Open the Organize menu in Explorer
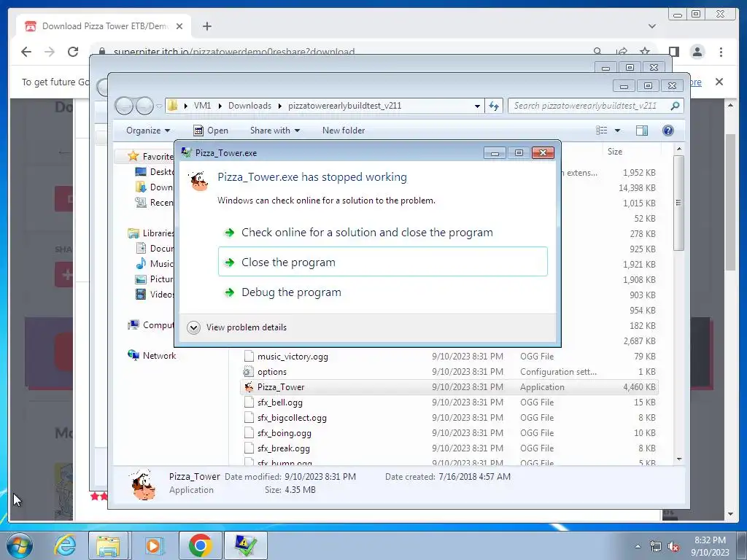Image resolution: width=747 pixels, height=560 pixels. tap(147, 131)
